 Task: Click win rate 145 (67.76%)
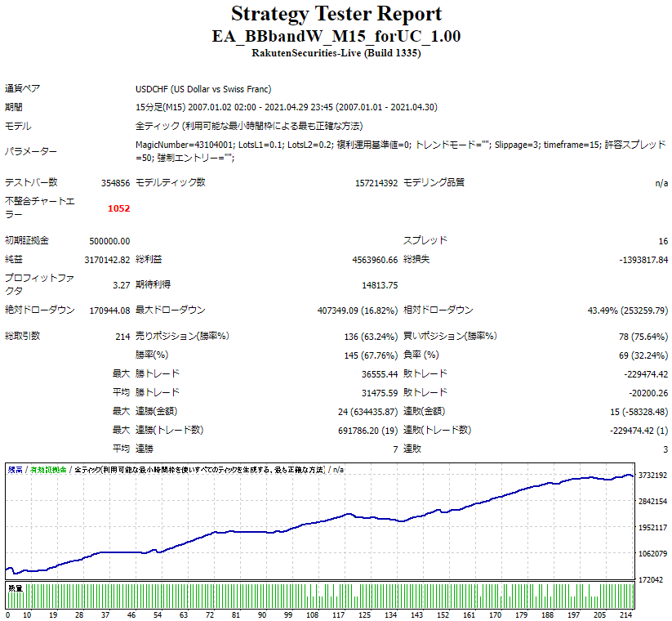coord(372,355)
